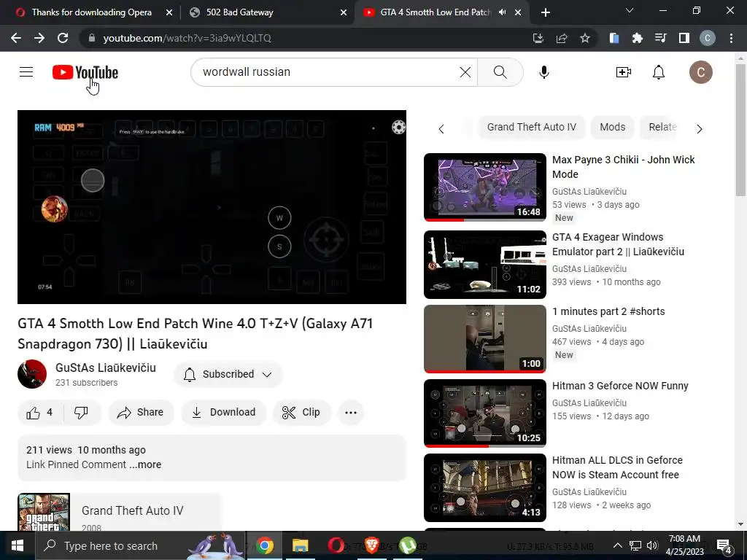Click the Share button
This screenshot has width=747, height=560.
click(141, 413)
